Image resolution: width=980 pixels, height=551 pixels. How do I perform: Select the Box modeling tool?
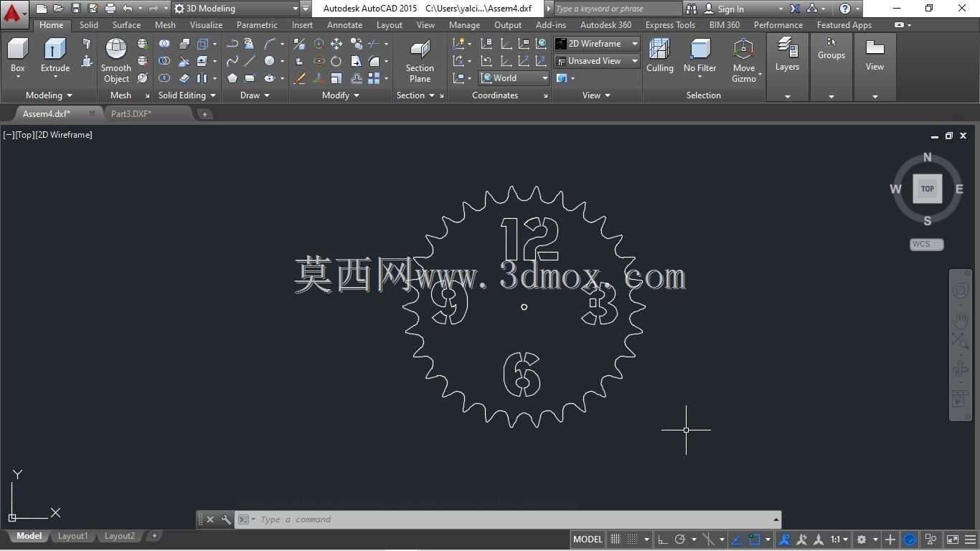coord(17,56)
